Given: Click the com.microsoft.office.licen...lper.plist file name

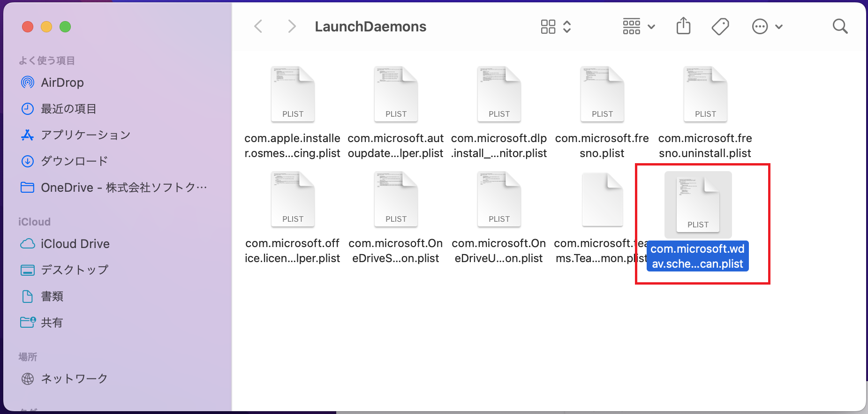Looking at the screenshot, I should point(293,251).
